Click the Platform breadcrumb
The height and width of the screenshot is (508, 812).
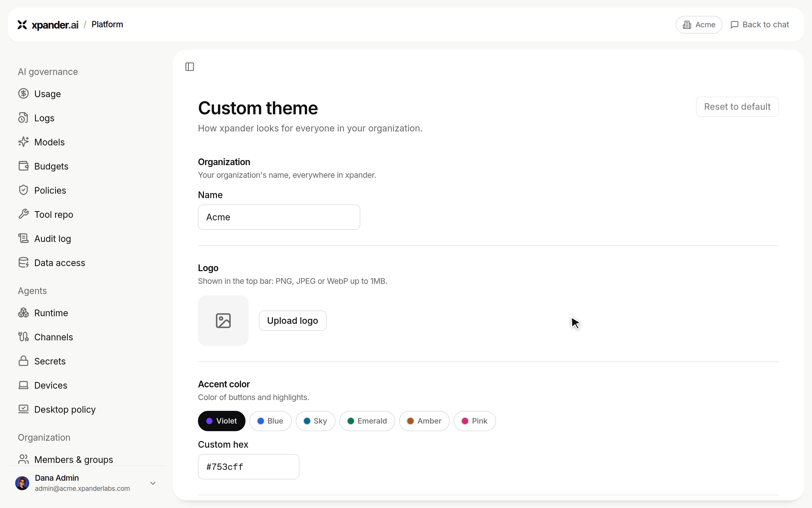pos(107,24)
